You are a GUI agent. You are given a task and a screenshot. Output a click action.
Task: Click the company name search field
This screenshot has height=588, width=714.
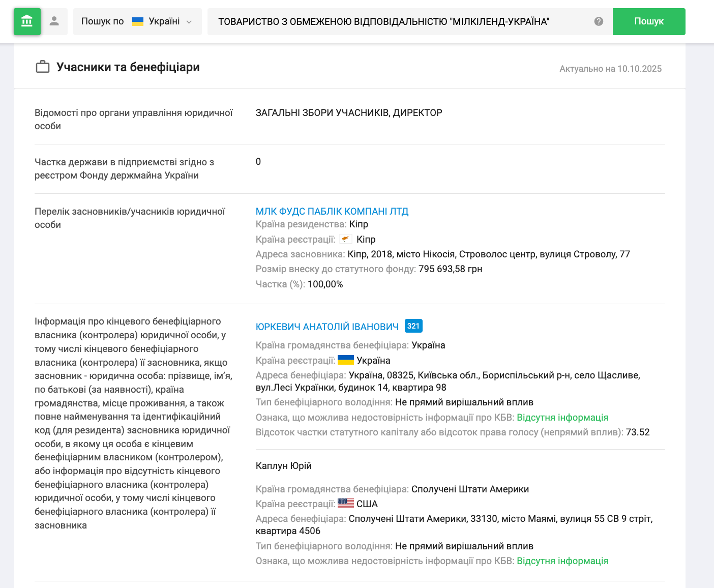click(x=397, y=21)
